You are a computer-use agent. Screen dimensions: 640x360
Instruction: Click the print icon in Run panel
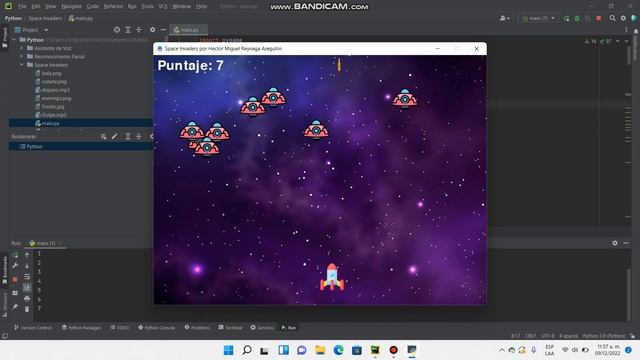(x=27, y=298)
